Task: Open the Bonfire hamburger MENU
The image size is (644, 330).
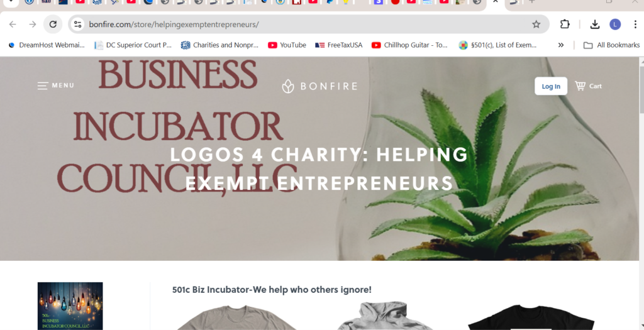Action: click(x=56, y=85)
